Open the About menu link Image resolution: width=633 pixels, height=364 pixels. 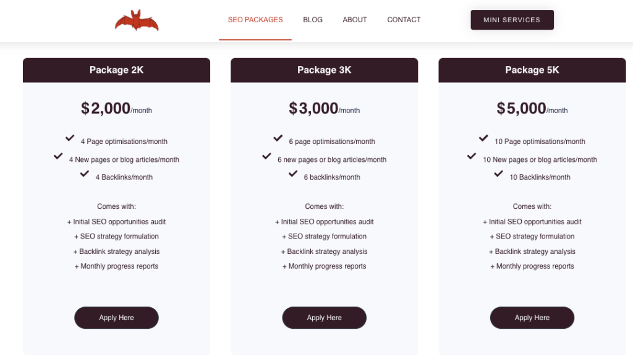click(x=355, y=20)
